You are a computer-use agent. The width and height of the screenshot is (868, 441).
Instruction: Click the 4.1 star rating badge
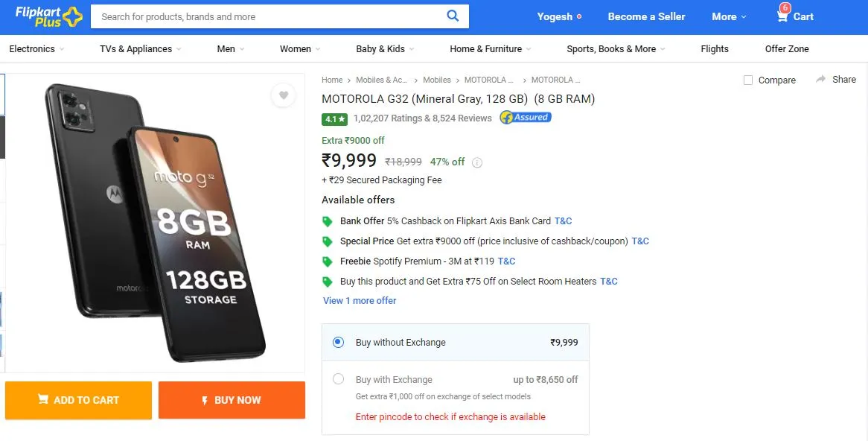click(x=334, y=119)
